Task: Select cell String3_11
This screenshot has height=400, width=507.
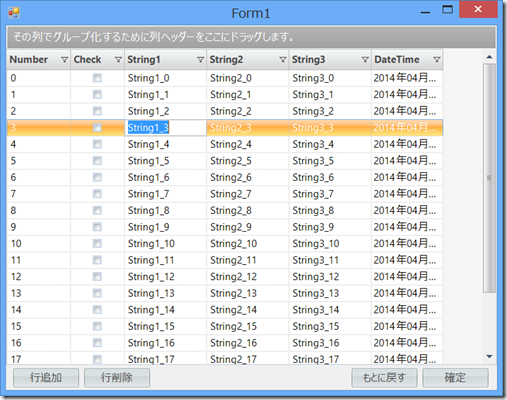Action: pos(330,260)
